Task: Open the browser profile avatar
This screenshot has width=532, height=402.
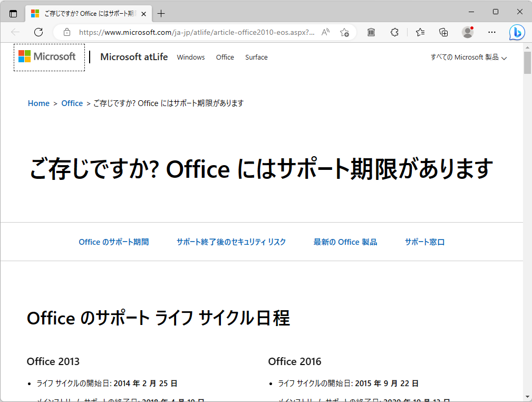Action: coord(467,32)
